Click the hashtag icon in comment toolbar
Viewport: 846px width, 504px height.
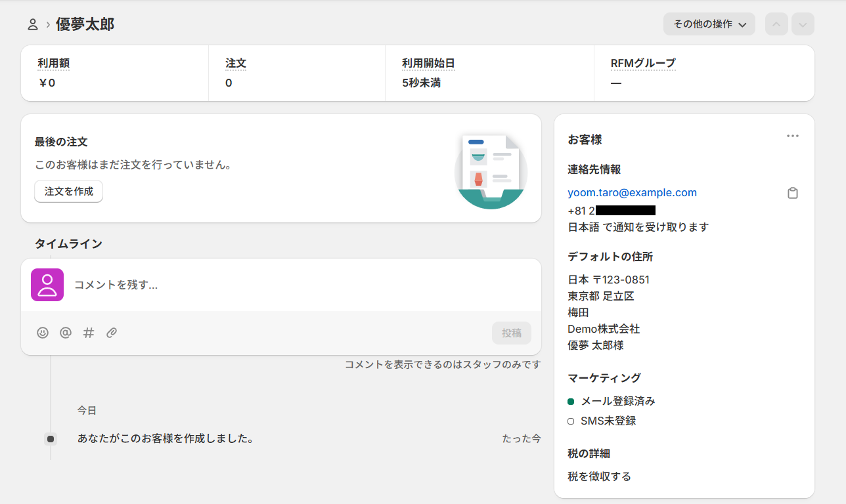[x=89, y=333]
